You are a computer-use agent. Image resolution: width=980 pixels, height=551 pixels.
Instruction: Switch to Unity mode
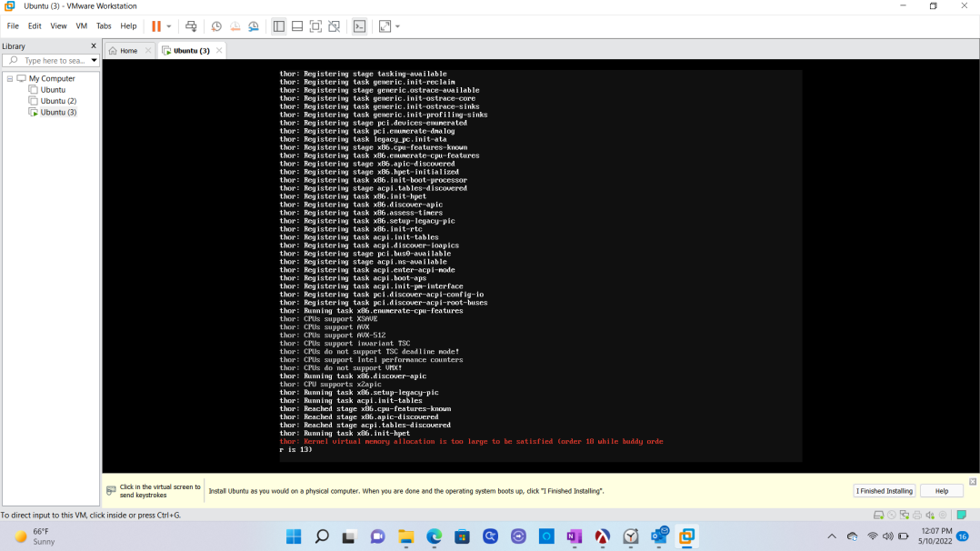coord(335,26)
